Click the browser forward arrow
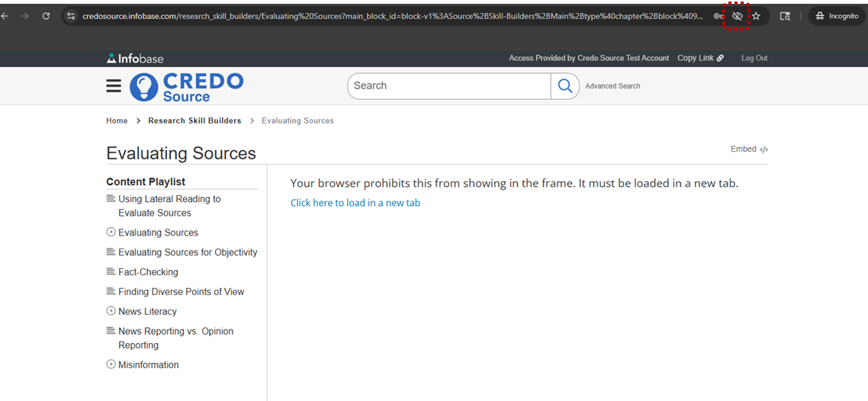This screenshot has width=868, height=401. [24, 16]
